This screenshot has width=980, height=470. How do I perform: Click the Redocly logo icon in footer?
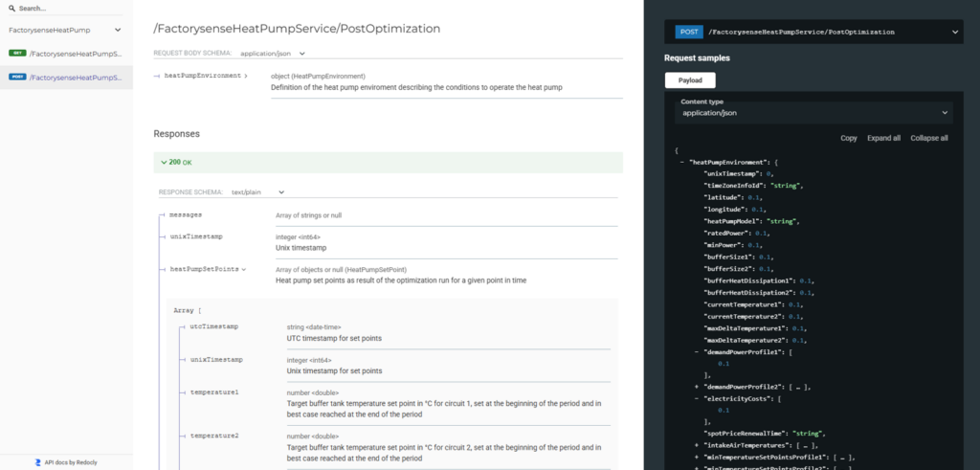click(38, 461)
